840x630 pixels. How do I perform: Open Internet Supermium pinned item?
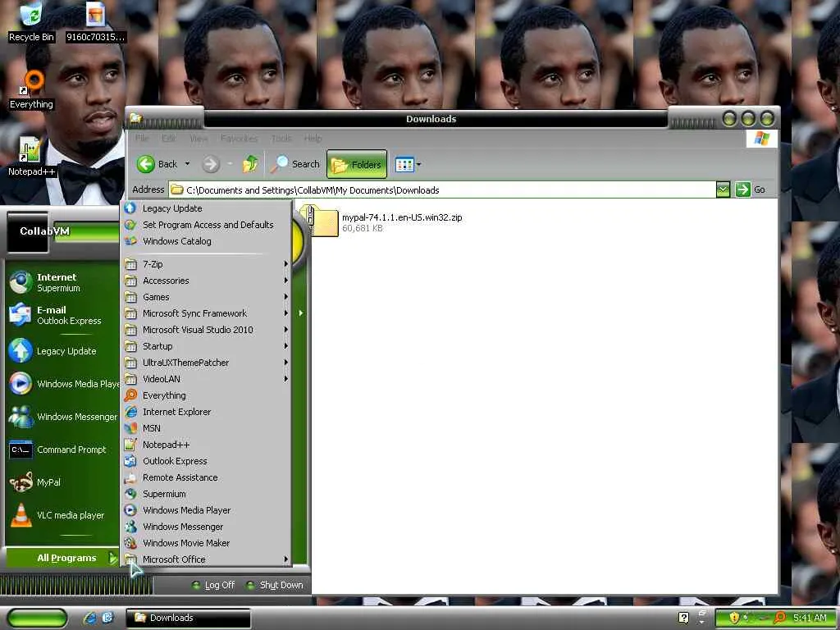click(x=62, y=282)
